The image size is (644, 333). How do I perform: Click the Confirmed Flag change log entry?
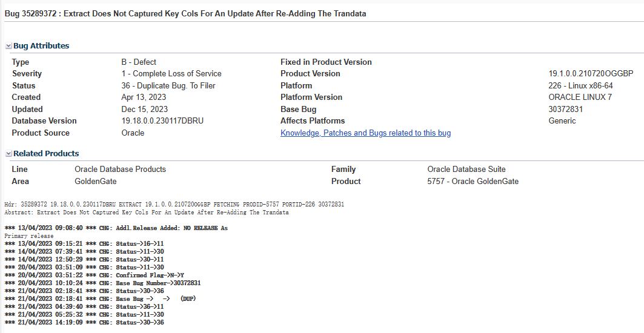pos(96,275)
